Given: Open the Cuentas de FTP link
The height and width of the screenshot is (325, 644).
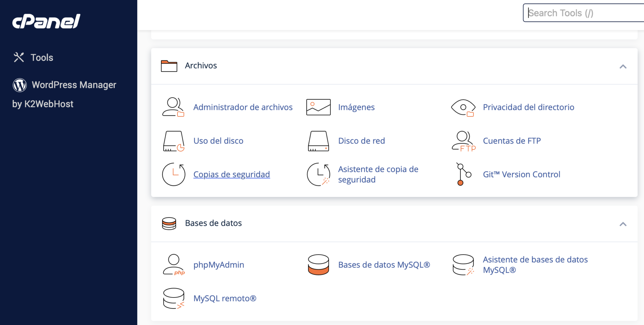Looking at the screenshot, I should tap(512, 141).
